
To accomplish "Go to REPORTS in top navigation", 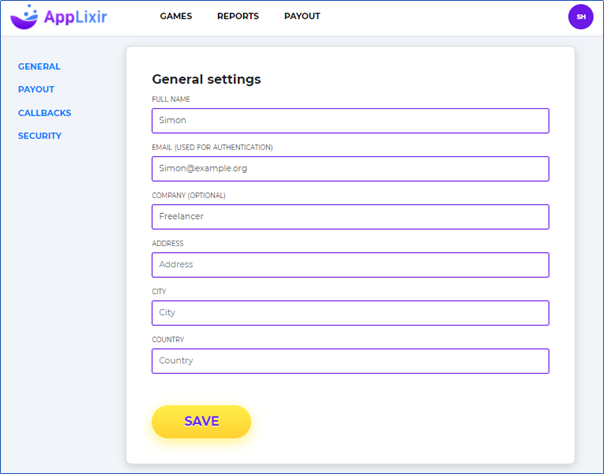I will pos(238,17).
